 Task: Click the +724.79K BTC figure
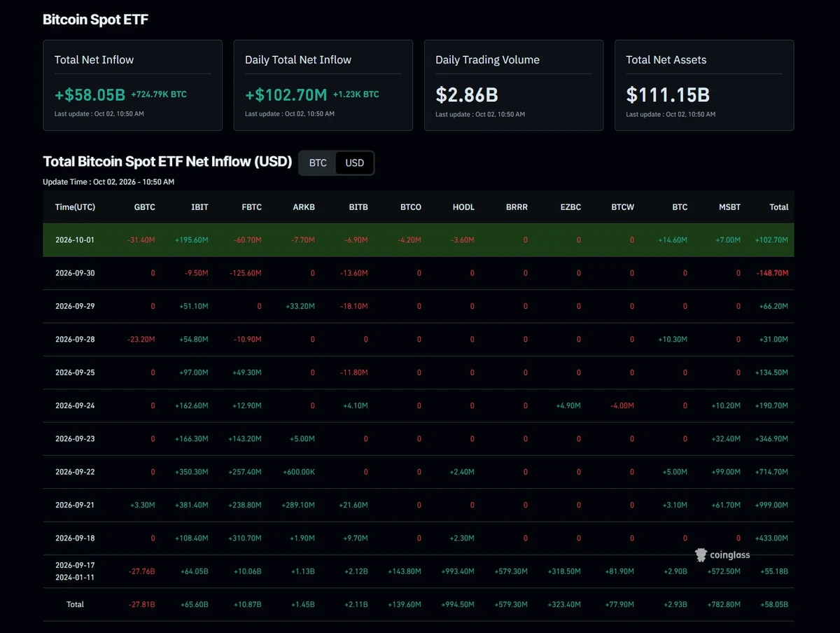tap(159, 95)
